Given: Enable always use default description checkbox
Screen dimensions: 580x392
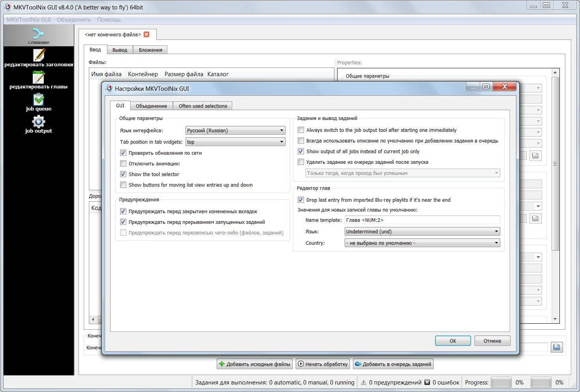Looking at the screenshot, I should tap(301, 141).
